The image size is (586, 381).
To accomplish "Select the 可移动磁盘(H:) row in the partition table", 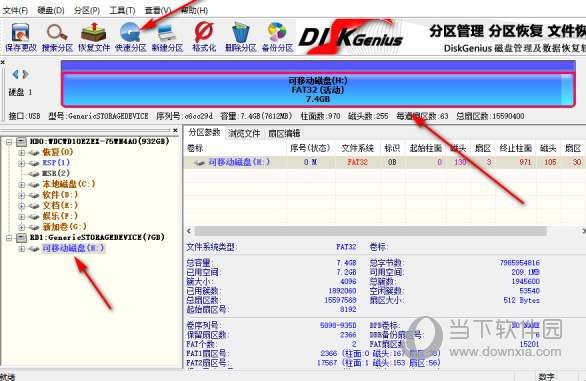I will pos(385,162).
